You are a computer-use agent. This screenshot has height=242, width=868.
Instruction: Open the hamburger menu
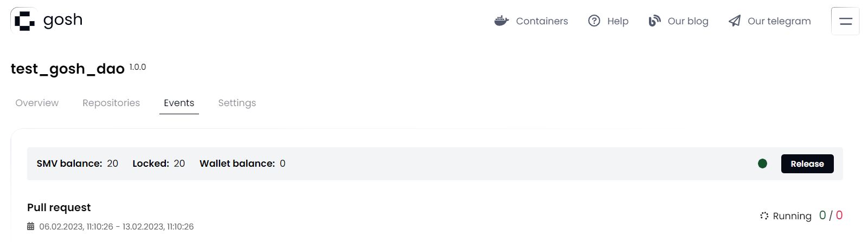(845, 21)
